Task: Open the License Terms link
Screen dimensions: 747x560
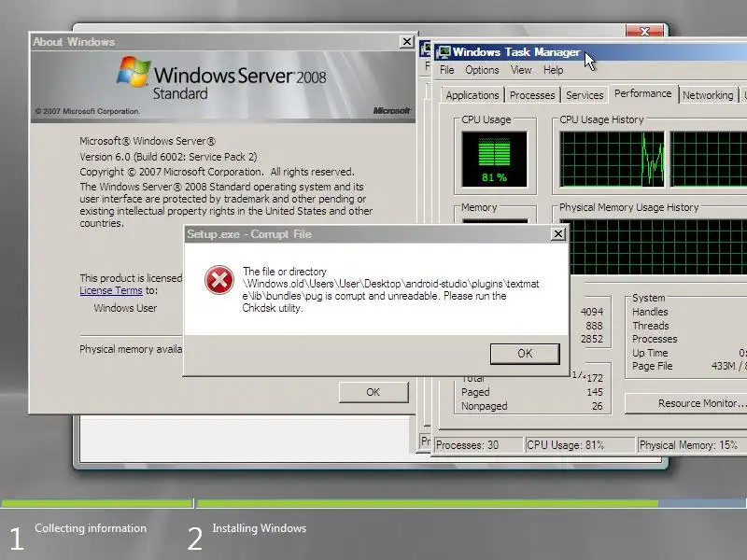Action: (x=111, y=290)
